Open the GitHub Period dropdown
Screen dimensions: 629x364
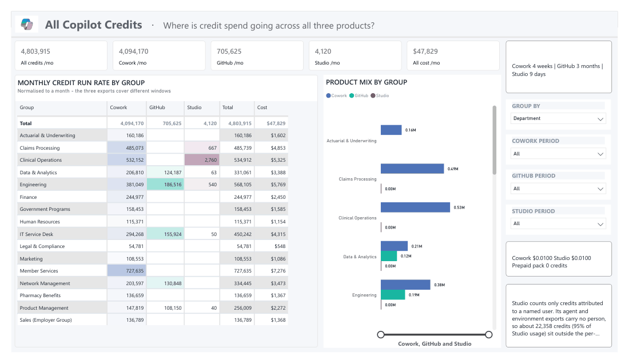pos(558,189)
